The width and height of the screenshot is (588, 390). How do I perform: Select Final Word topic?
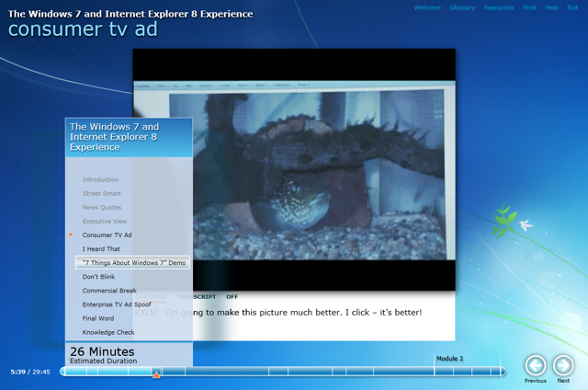click(98, 318)
